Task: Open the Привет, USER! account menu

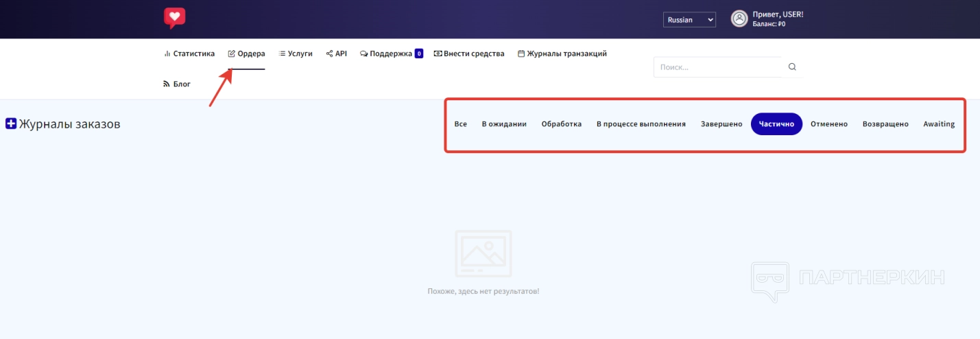Action: (x=778, y=14)
